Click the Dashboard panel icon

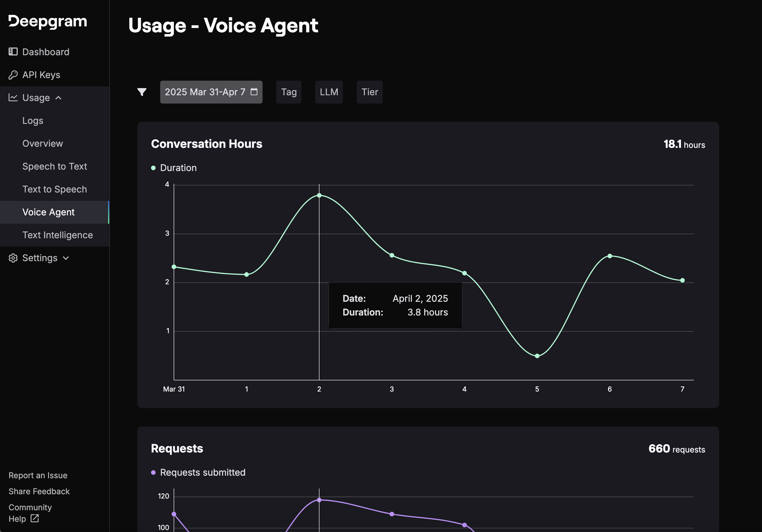pyautogui.click(x=13, y=52)
